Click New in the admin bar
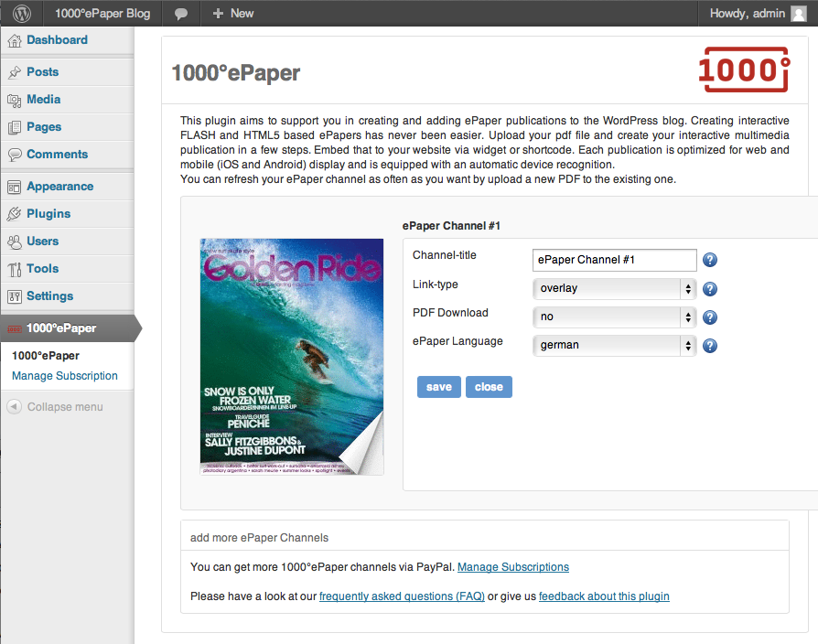 [x=242, y=14]
